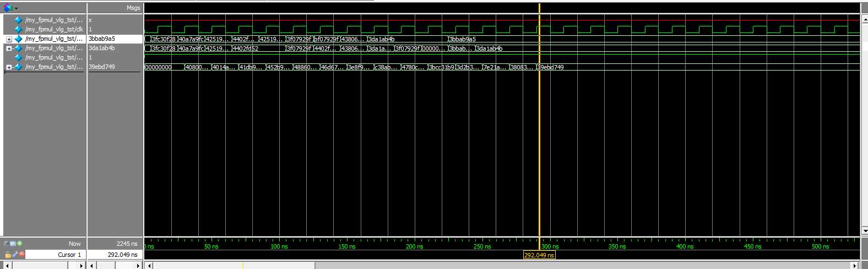The height and width of the screenshot is (269, 868).
Task: Click the diamond icon of the 3bbab9a5 signal
Action: [19, 39]
